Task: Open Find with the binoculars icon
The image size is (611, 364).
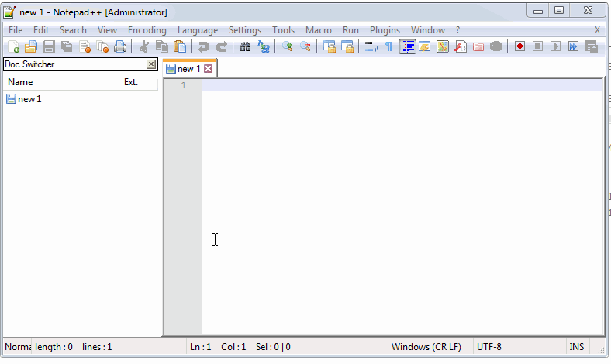Action: 245,46
